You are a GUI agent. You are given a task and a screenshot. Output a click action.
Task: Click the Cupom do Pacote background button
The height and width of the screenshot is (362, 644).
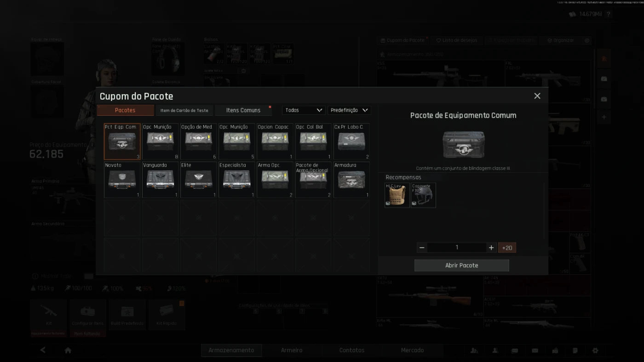click(x=403, y=40)
